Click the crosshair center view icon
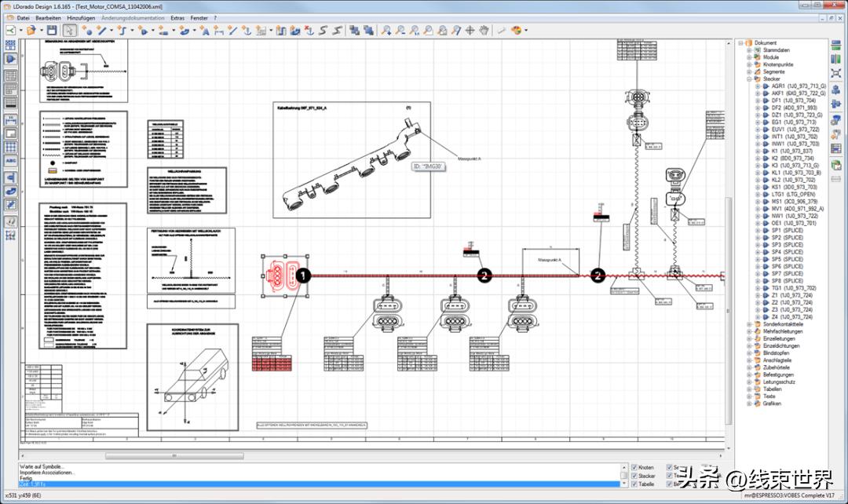Screen dimensions: 848x504 470,31
